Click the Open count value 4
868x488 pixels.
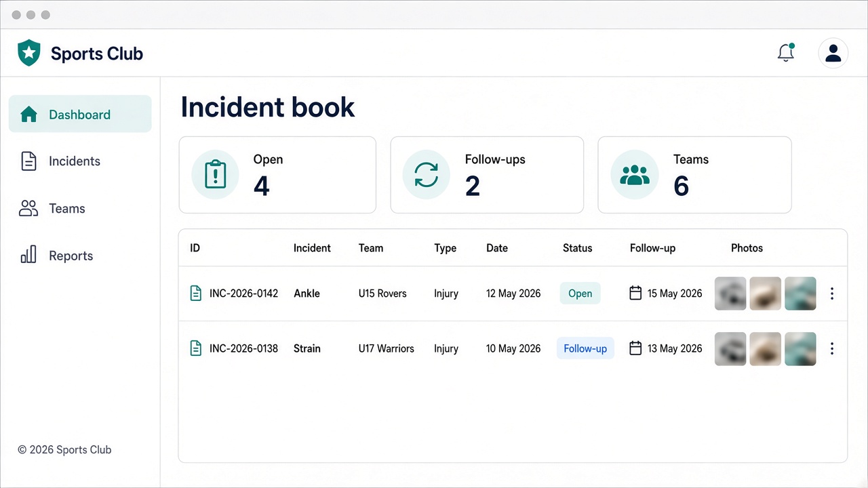coord(262,186)
